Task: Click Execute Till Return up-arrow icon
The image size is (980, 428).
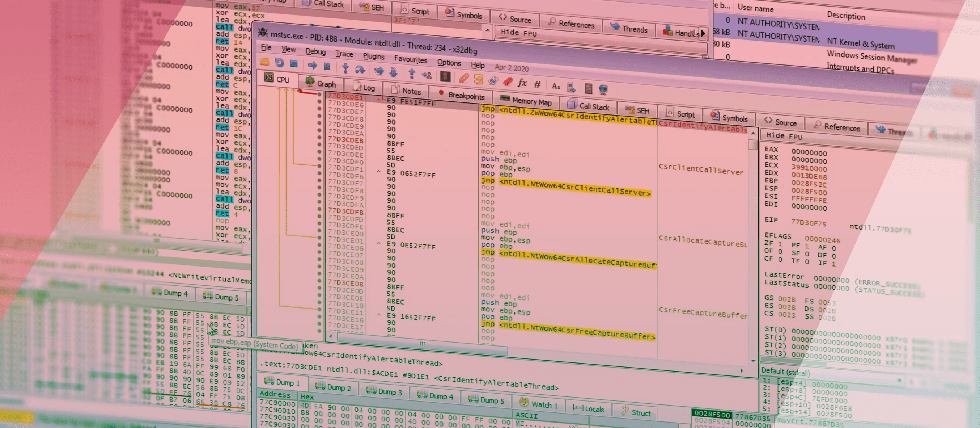Action: tap(412, 73)
